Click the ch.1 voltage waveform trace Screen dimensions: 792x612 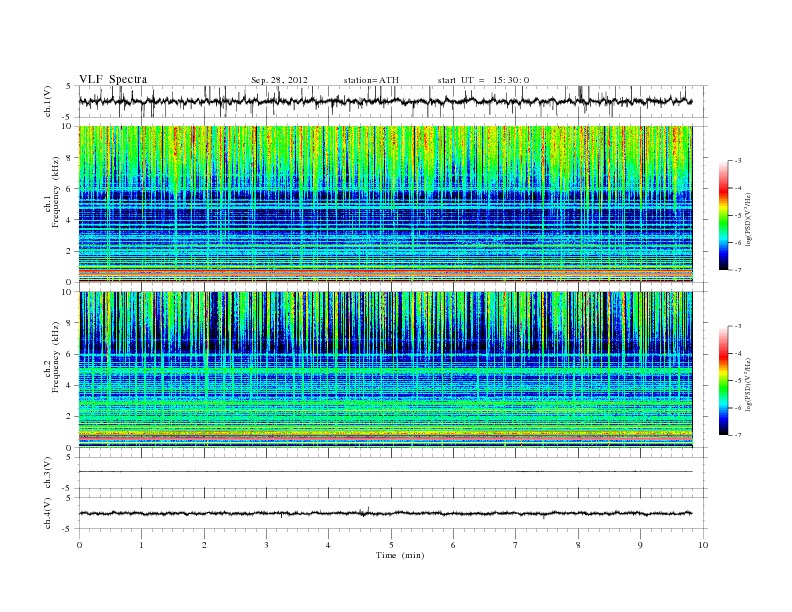[385, 101]
